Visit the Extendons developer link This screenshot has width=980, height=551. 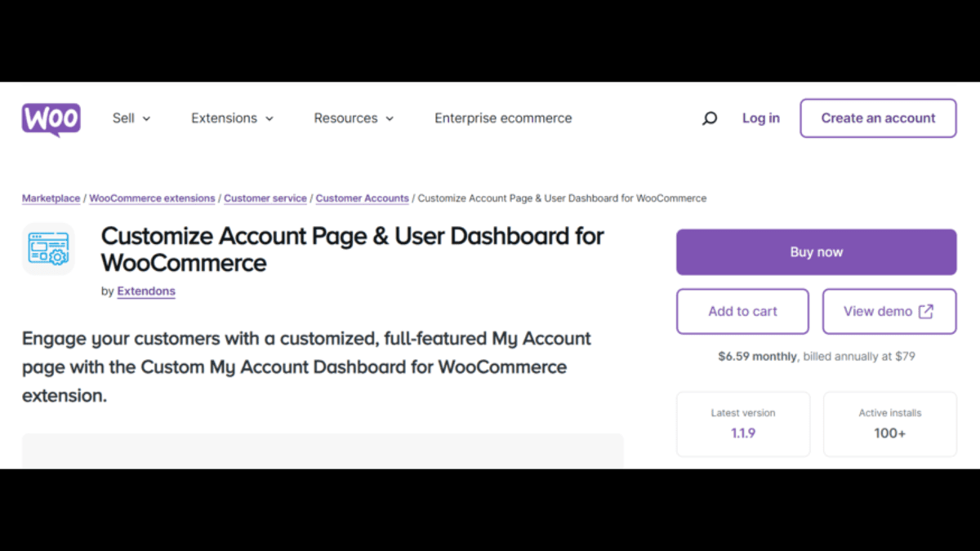(146, 291)
